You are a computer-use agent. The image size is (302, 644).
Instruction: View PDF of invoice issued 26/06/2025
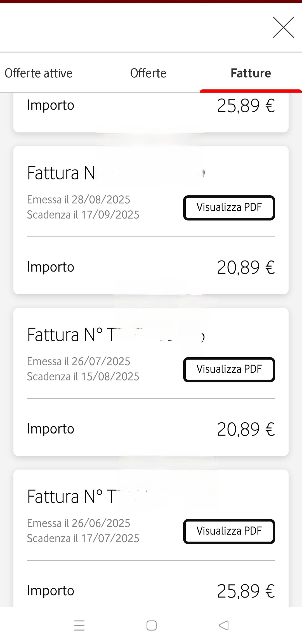click(x=229, y=531)
